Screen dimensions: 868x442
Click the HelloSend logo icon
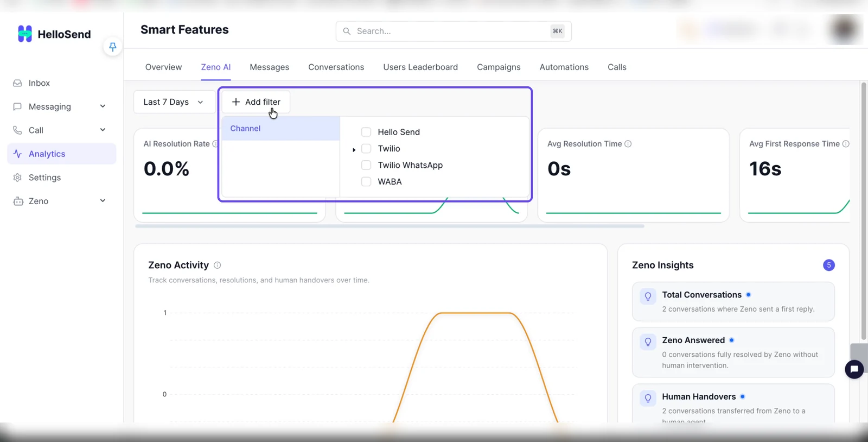(x=25, y=34)
